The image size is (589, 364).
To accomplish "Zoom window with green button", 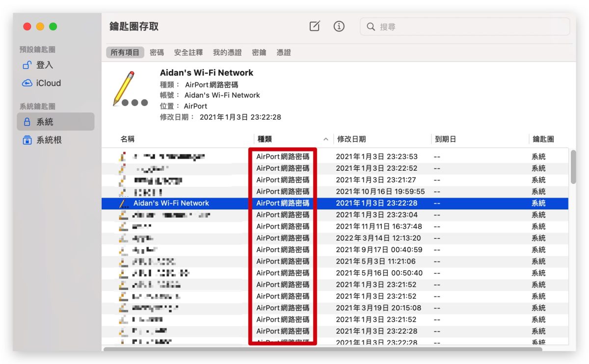I will click(53, 26).
